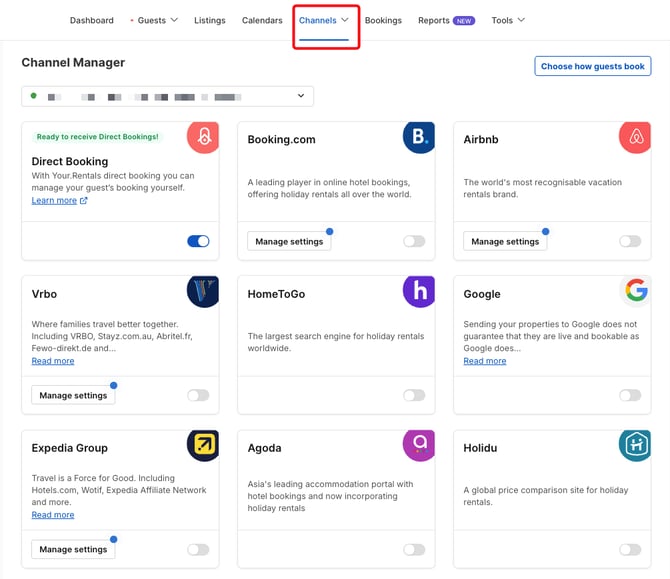This screenshot has height=579, width=670.
Task: Click the Agoda logo icon
Action: (x=419, y=445)
